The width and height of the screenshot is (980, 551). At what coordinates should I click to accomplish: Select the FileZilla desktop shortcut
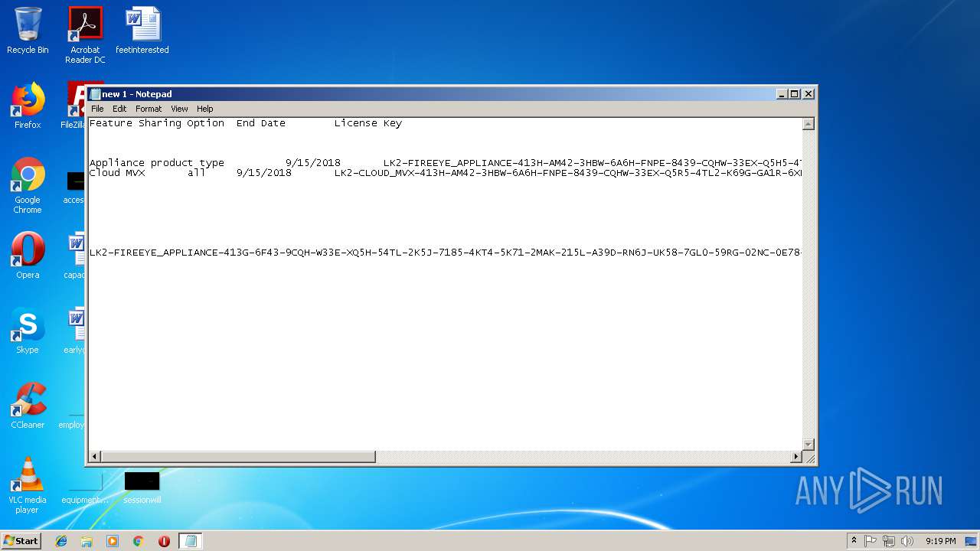point(74,106)
